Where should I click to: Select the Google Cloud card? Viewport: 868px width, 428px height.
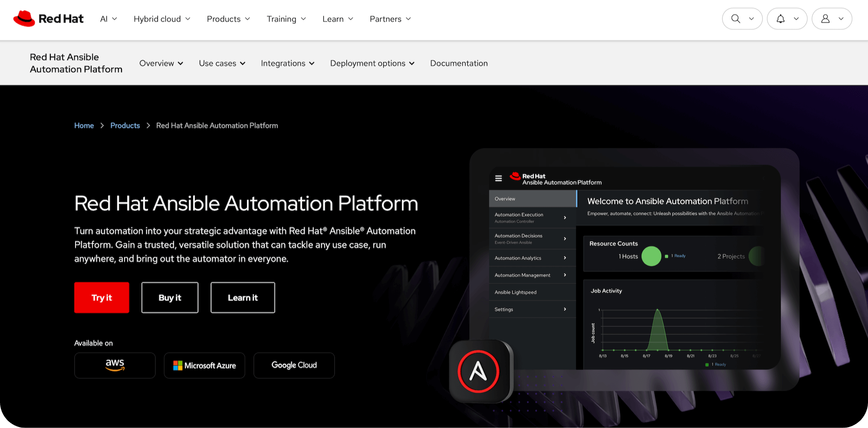point(294,366)
